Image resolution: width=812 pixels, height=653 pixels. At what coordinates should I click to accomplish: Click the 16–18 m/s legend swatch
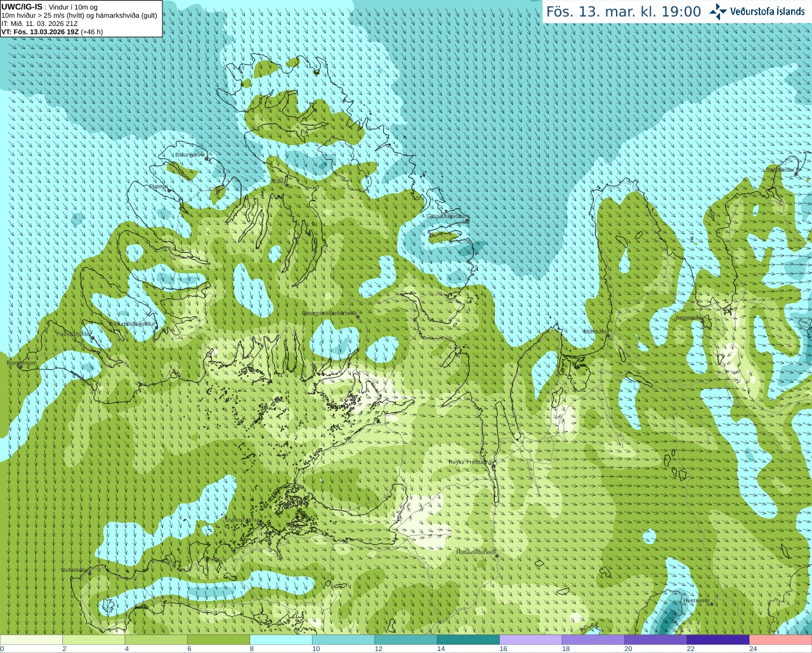click(531, 640)
